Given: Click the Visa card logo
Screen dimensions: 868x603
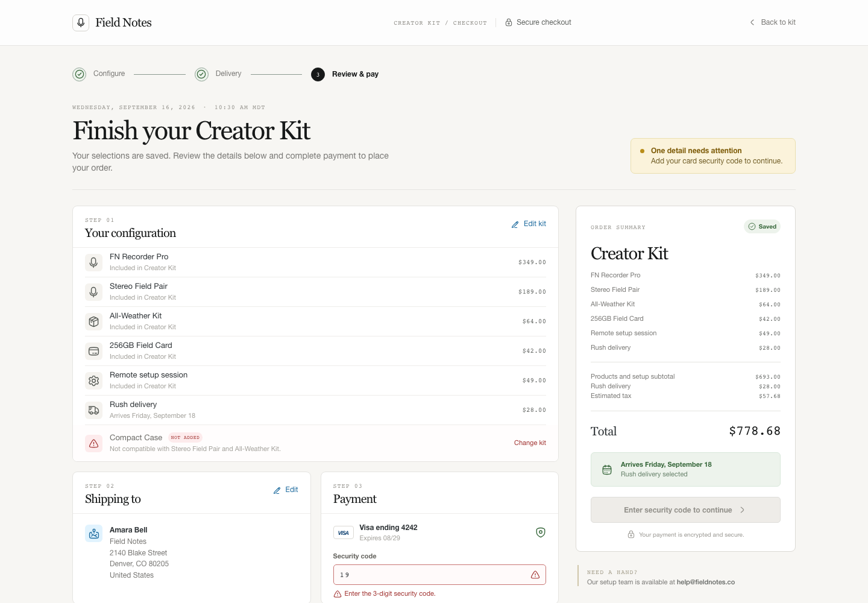Looking at the screenshot, I should pyautogui.click(x=343, y=532).
